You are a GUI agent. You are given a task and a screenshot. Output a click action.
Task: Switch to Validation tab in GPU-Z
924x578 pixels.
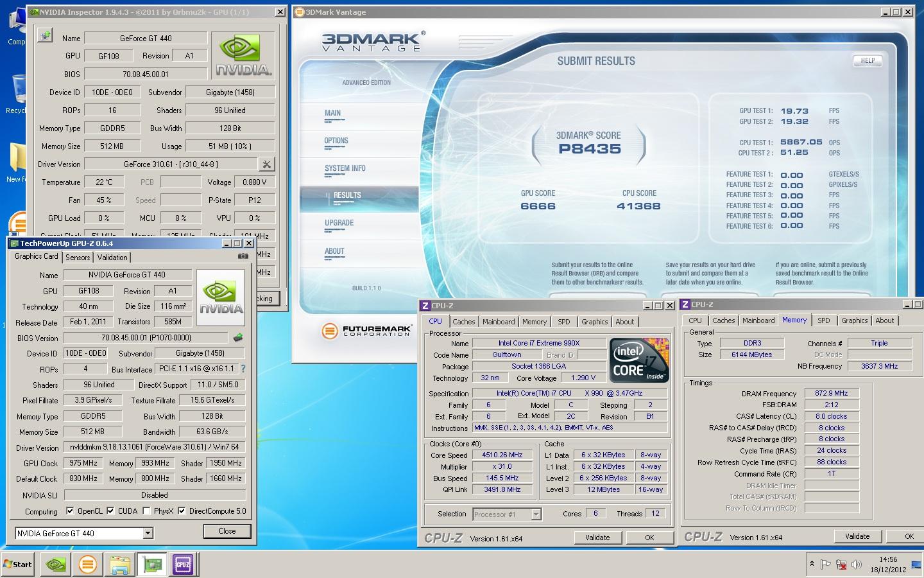[x=112, y=257]
